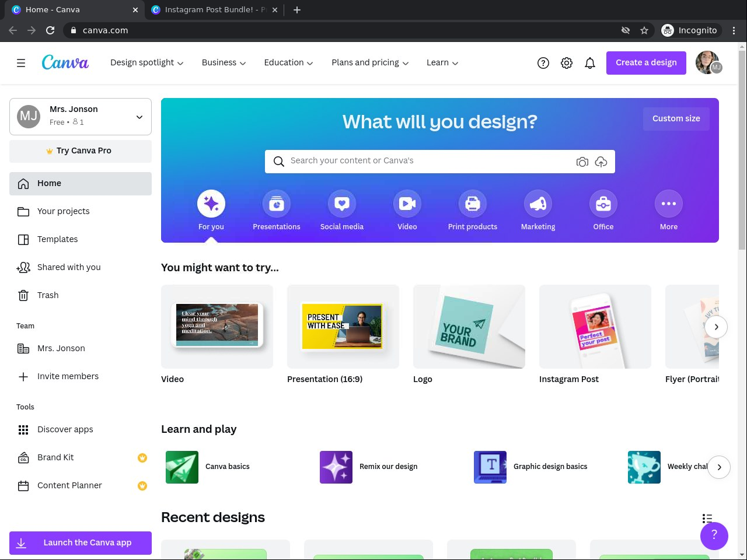Bookmark this page with the star
The width and height of the screenshot is (747, 560).
pos(644,30)
